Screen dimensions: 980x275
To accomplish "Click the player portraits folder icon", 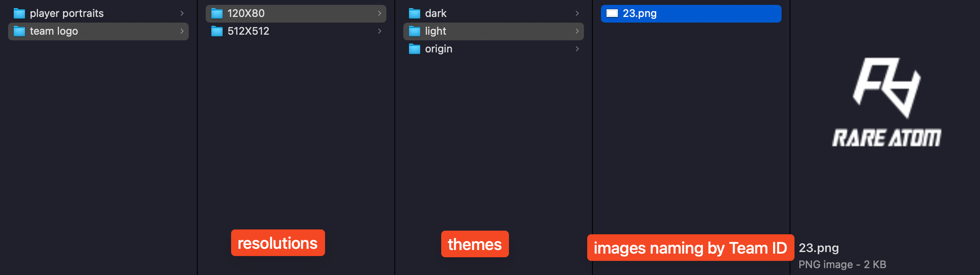I will pos(19,14).
